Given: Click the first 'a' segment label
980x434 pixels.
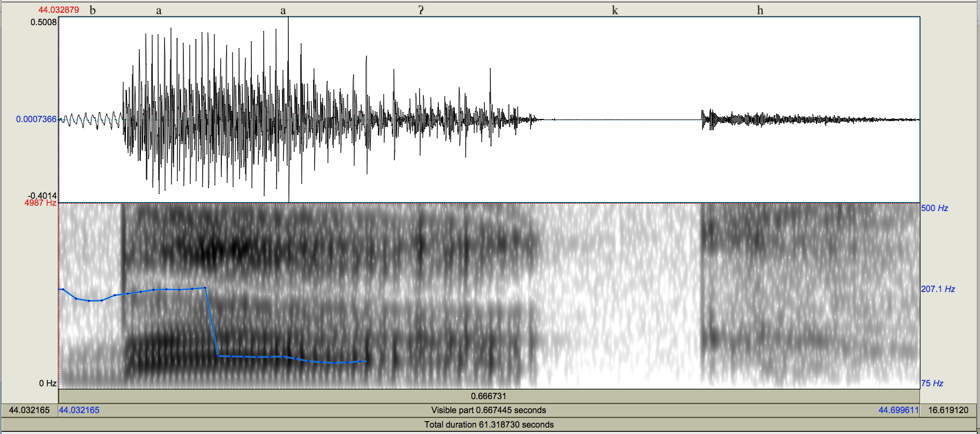Looking at the screenshot, I should [159, 11].
